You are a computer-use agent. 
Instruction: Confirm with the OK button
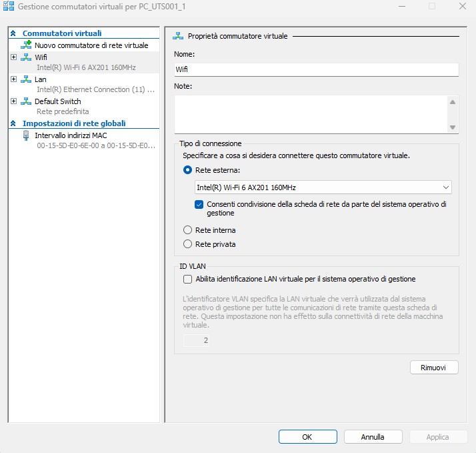[307, 437]
